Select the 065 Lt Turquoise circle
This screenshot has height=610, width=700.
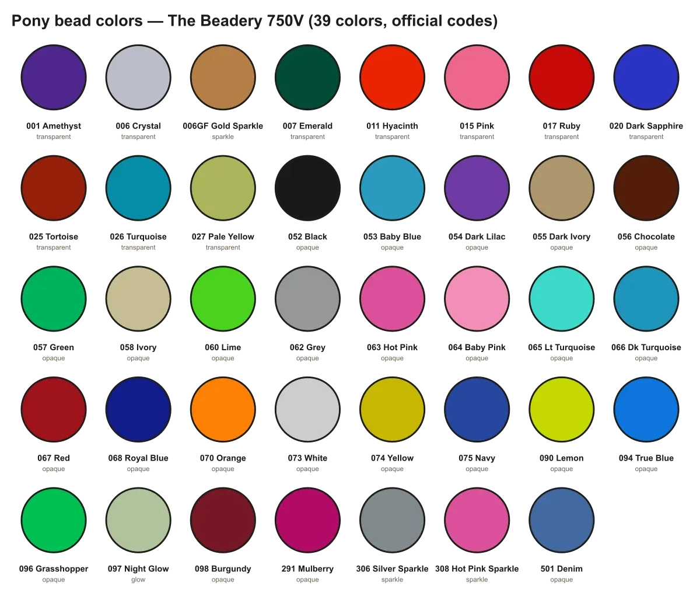(562, 299)
